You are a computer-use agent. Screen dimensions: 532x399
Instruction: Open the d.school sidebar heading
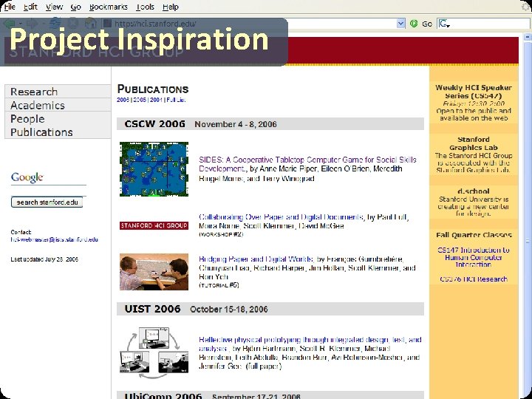[x=474, y=191]
